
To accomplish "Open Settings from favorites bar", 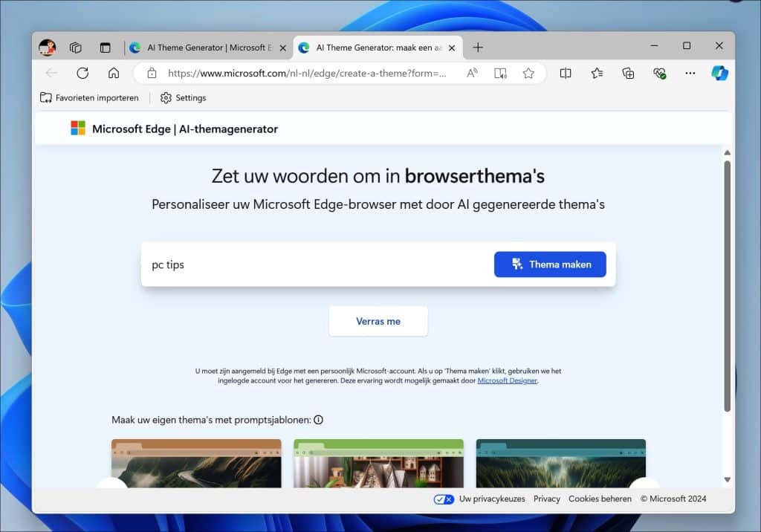I will 183,97.
